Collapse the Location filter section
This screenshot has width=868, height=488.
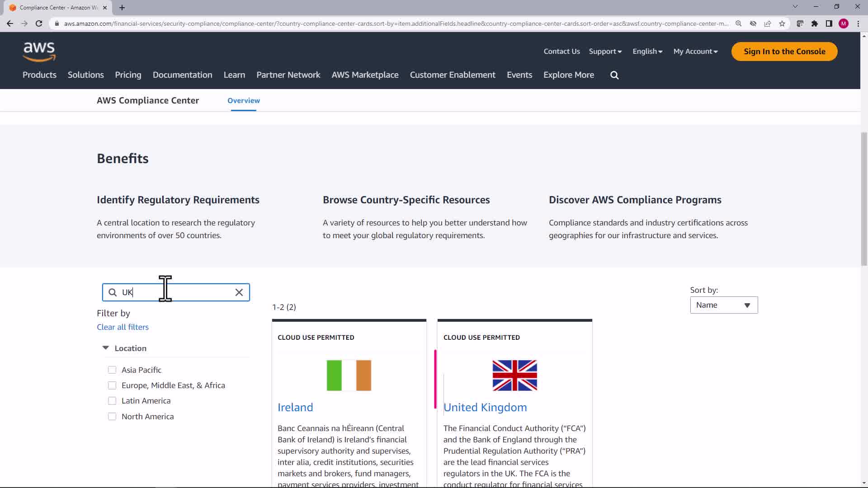(106, 348)
